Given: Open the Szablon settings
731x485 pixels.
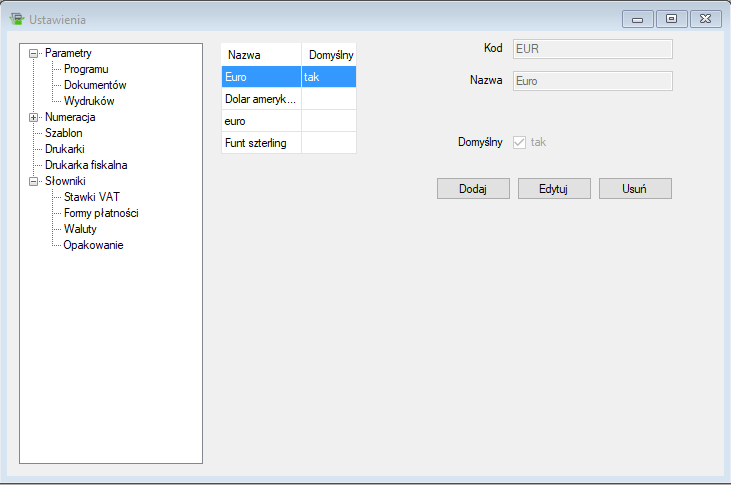Looking at the screenshot, I should [x=63, y=133].
